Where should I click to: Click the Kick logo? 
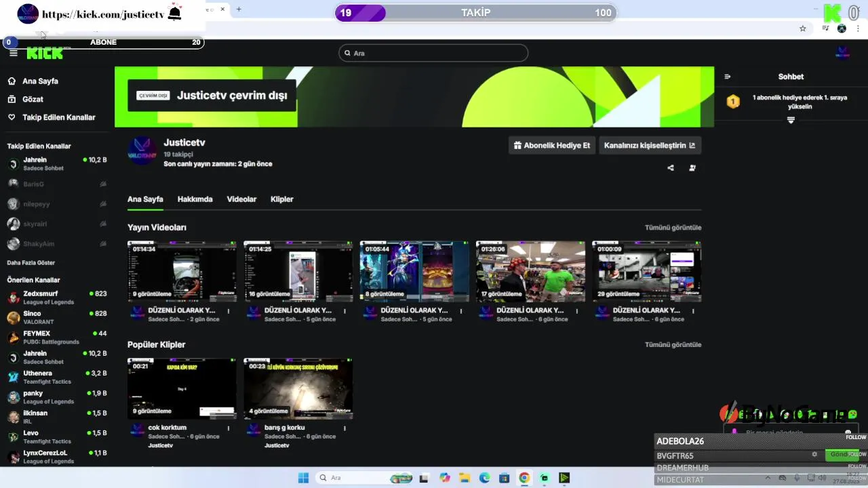pos(45,53)
